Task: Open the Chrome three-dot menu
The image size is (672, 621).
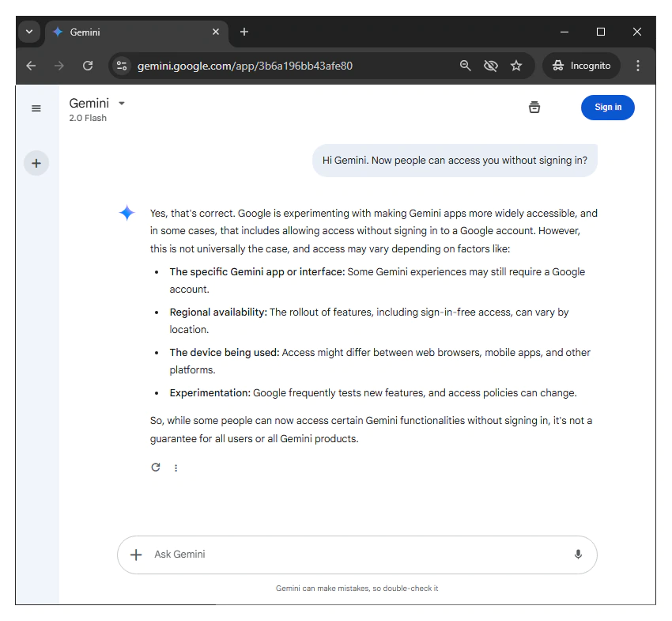Action: coord(638,66)
